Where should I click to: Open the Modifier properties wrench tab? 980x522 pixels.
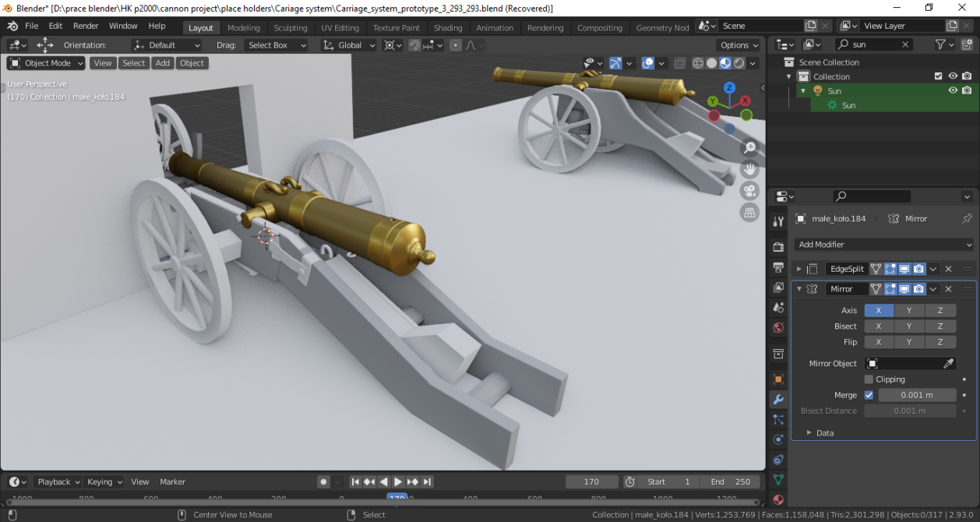point(777,400)
